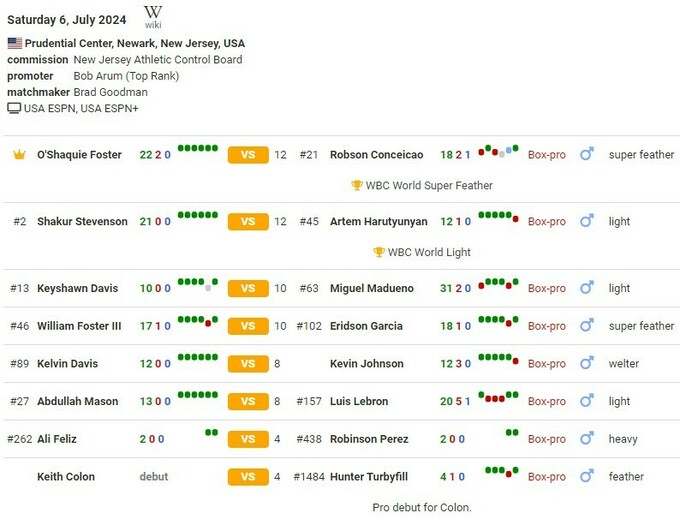Click Box-pro link in Kelvin Davis row
This screenshot has height=519, width=680.
546,364
